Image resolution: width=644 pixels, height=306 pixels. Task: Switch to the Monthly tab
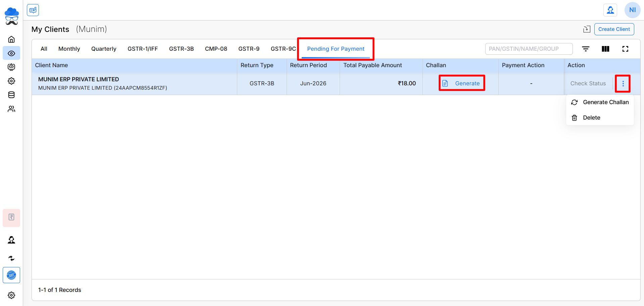69,49
